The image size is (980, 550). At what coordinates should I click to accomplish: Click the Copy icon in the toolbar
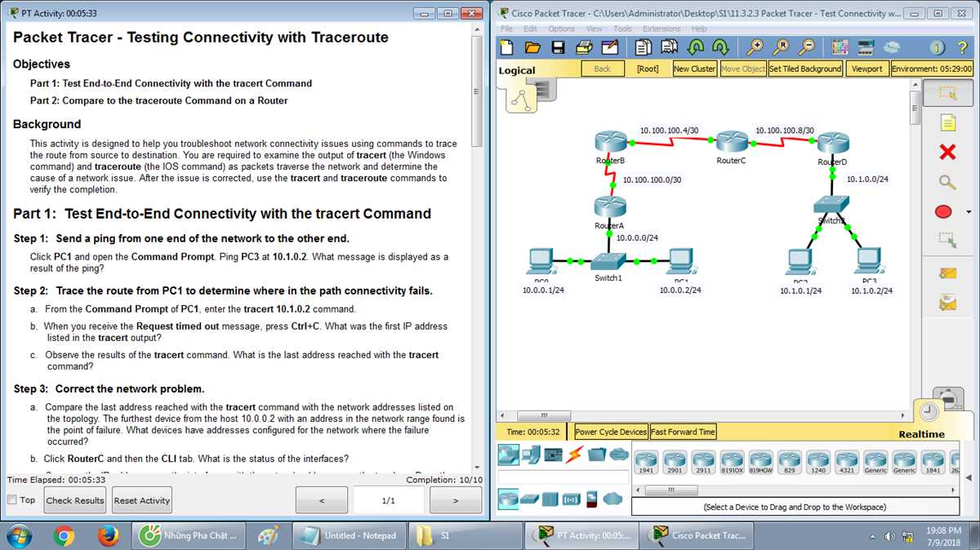coord(645,47)
